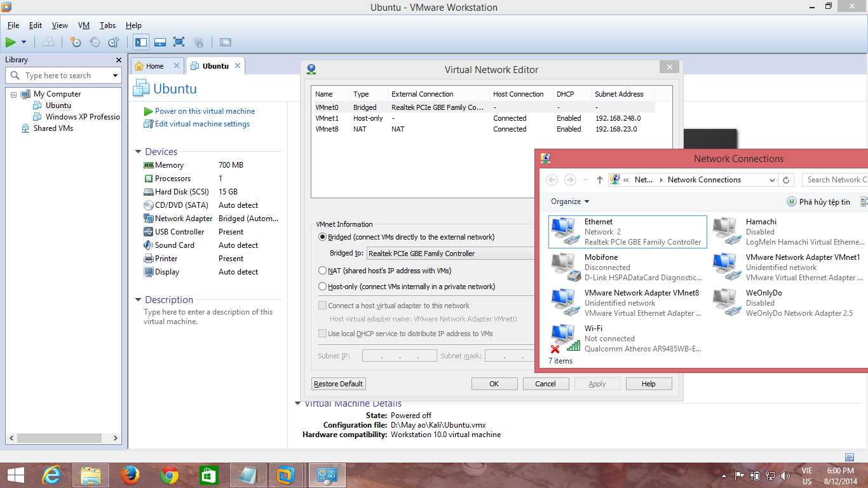The height and width of the screenshot is (488, 868).
Task: Click the Display device icon
Action: tap(149, 272)
